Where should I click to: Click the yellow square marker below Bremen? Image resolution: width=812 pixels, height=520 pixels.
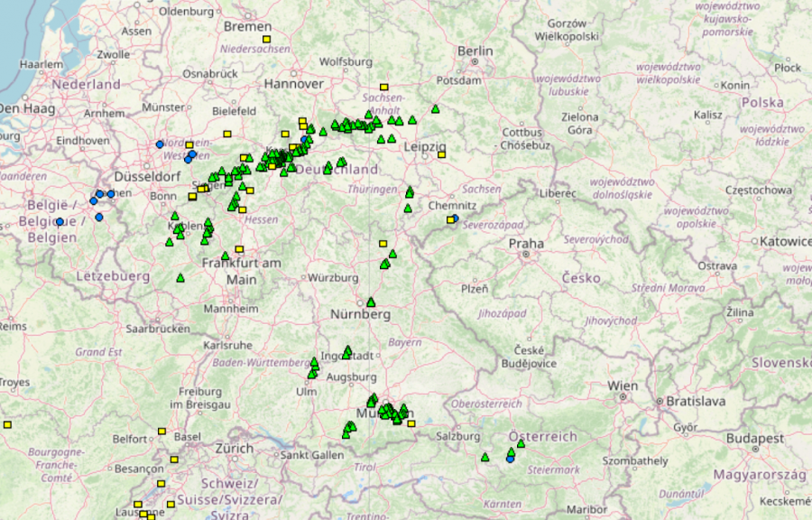click(x=267, y=40)
